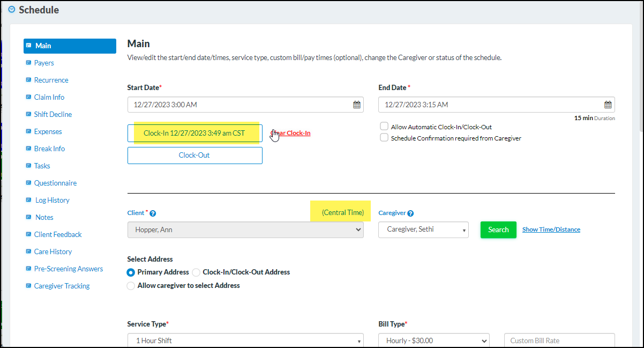The width and height of the screenshot is (644, 348).
Task: Click inside the Custom Bill Rate field
Action: point(559,340)
